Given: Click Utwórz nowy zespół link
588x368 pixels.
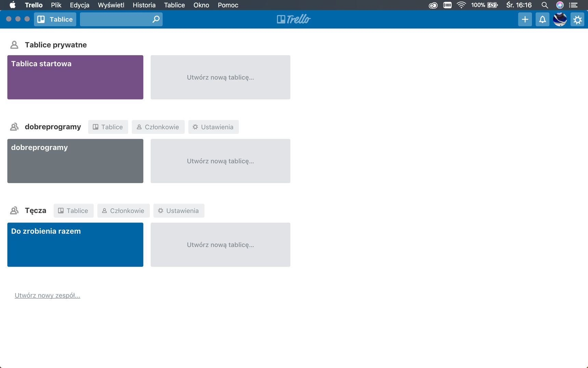Looking at the screenshot, I should [x=48, y=295].
